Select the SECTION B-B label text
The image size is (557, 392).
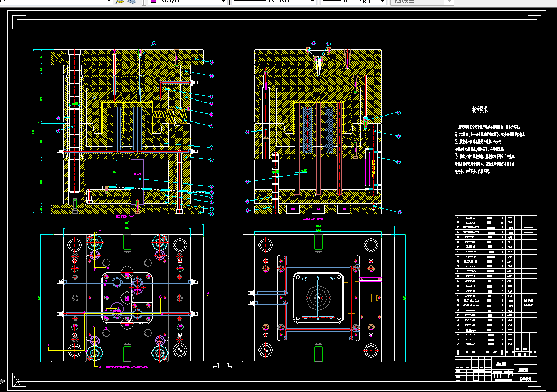312,219
